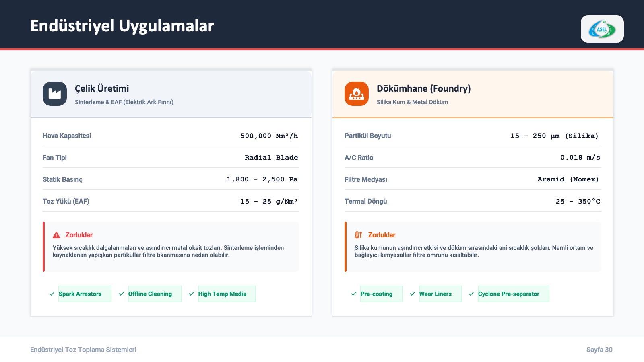
Task: Click the Endüstriyel Uygulamalar slide title
Action: point(122,26)
